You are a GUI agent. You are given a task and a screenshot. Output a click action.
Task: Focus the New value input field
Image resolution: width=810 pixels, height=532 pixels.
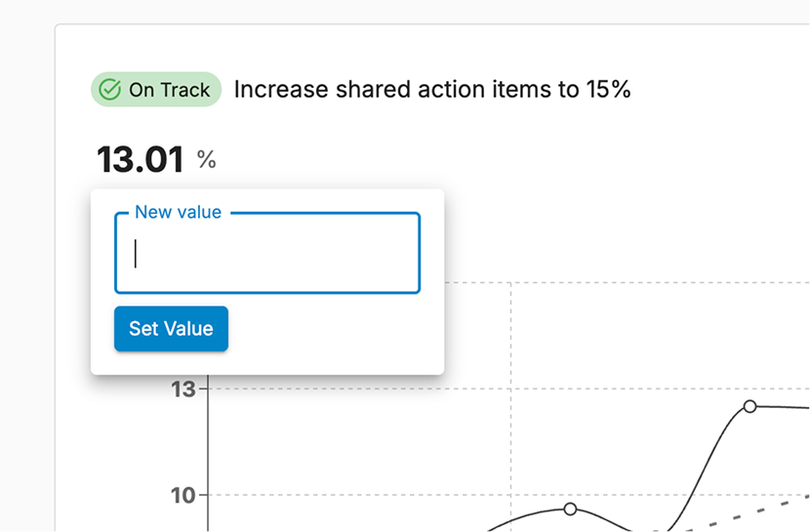(267, 253)
